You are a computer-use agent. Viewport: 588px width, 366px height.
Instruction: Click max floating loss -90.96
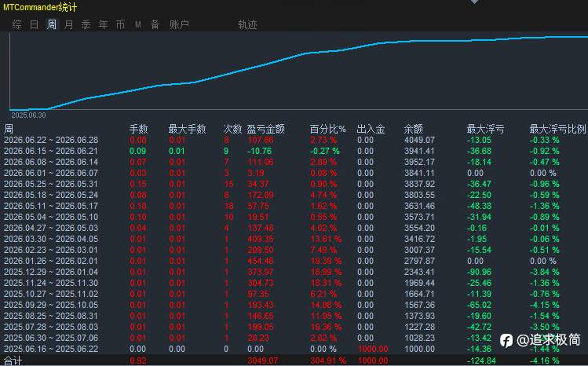(479, 272)
